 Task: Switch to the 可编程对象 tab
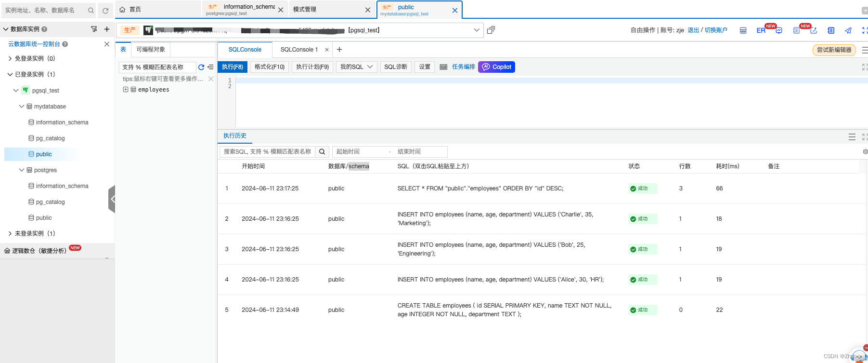pyautogui.click(x=151, y=49)
